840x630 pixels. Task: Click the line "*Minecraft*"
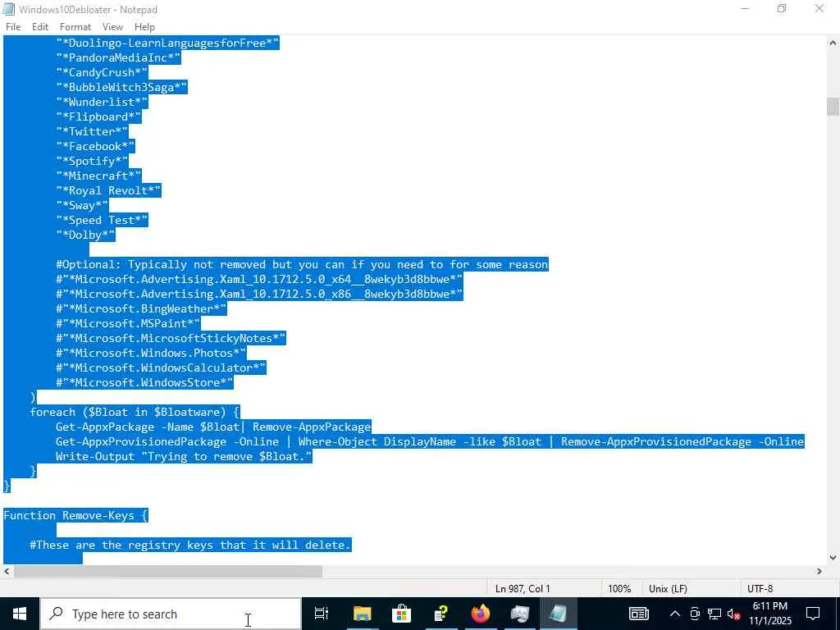(x=98, y=176)
